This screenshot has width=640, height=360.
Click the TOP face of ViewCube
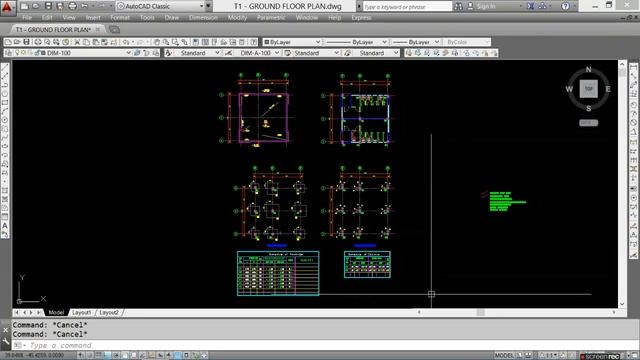tap(589, 89)
